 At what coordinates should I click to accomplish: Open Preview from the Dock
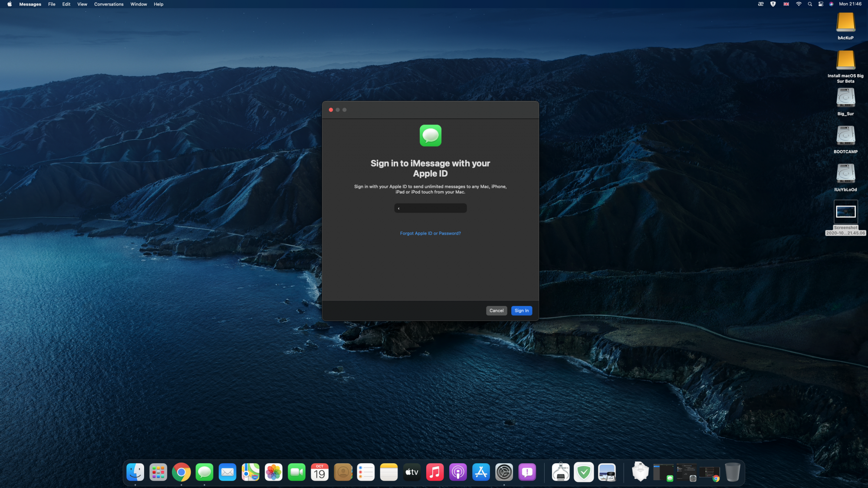click(x=607, y=472)
